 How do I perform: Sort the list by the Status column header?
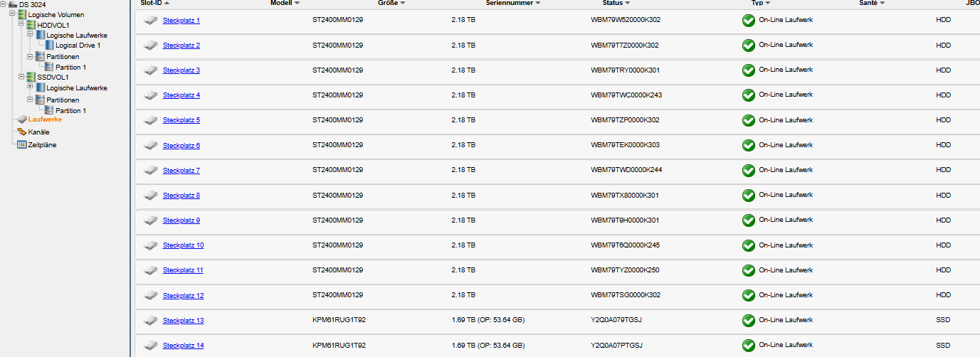612,4
